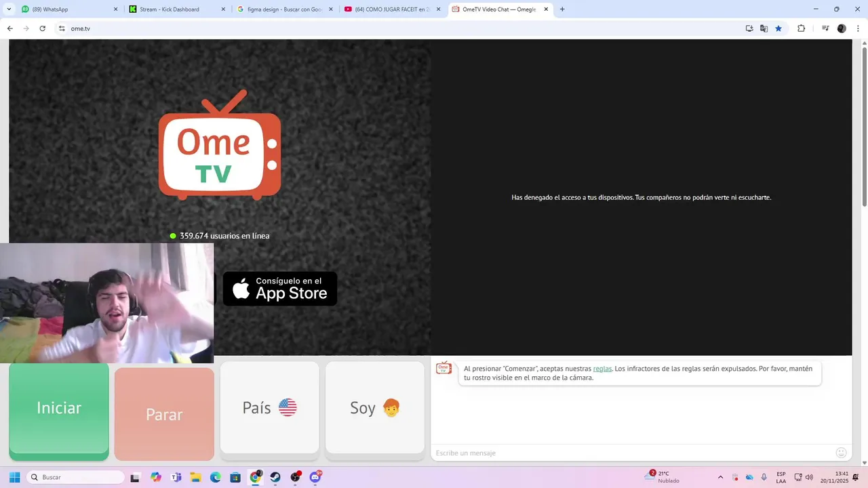Close the WhatsApp tab
The height and width of the screenshot is (488, 868).
(x=115, y=9)
